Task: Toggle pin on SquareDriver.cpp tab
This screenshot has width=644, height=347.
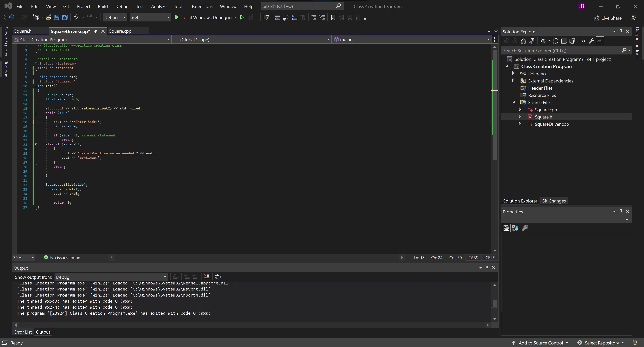Action: coord(96,31)
